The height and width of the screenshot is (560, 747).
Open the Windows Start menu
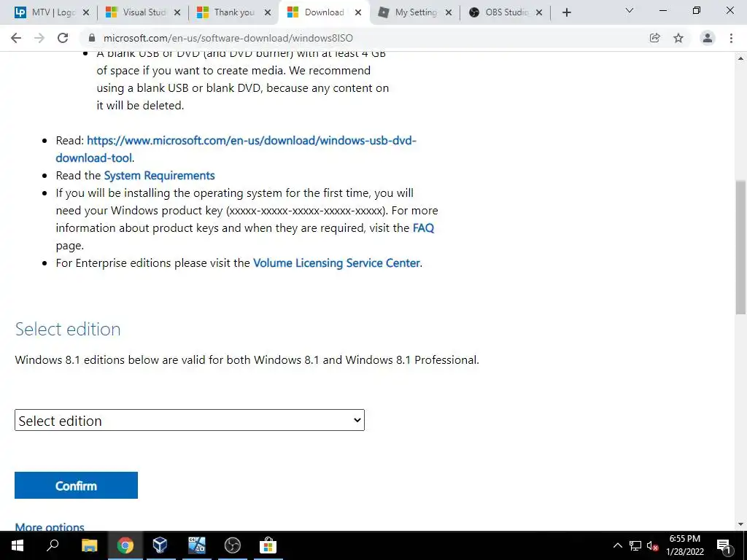point(18,545)
